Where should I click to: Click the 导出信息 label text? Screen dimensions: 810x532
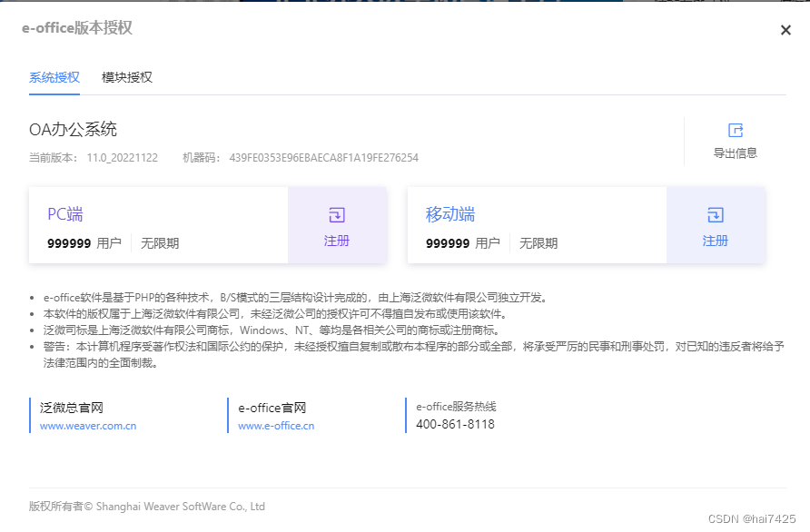(x=736, y=153)
